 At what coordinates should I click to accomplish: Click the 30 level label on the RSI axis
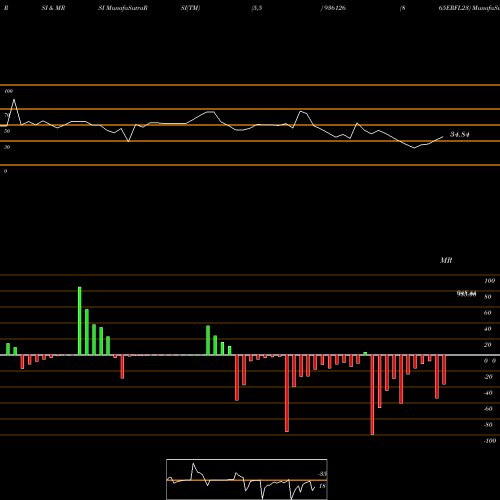click(7, 147)
